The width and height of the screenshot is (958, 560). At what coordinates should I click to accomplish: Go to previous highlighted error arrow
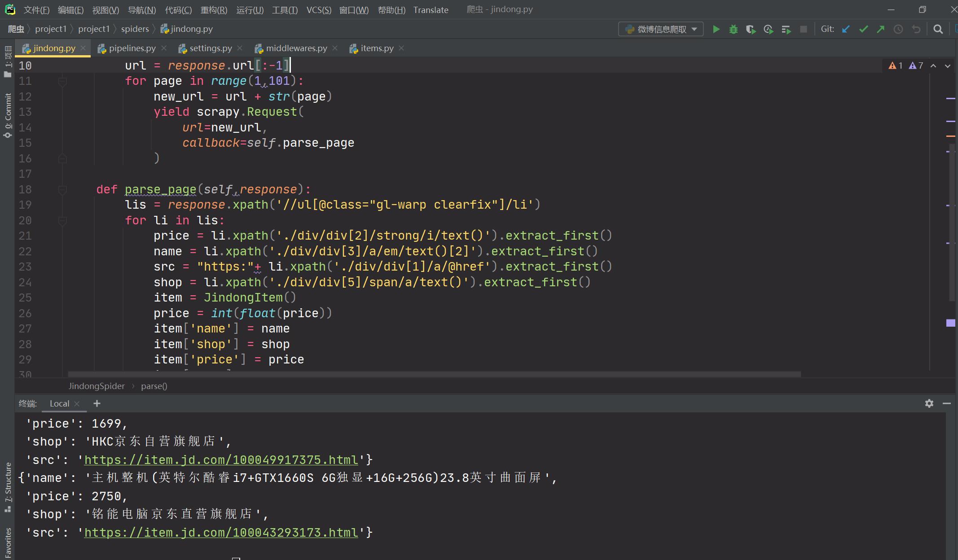pos(933,66)
